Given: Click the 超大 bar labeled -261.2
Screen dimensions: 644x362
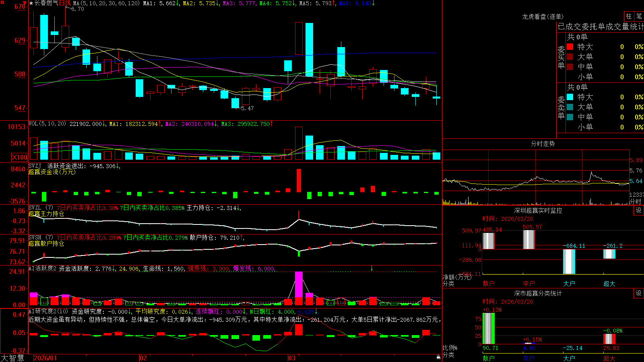Looking at the screenshot, I should (609, 254).
